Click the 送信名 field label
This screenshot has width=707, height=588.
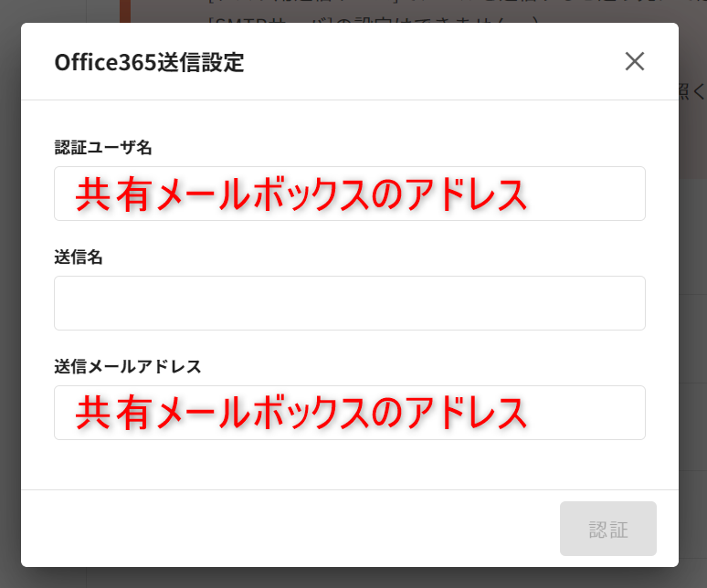pos(78,257)
